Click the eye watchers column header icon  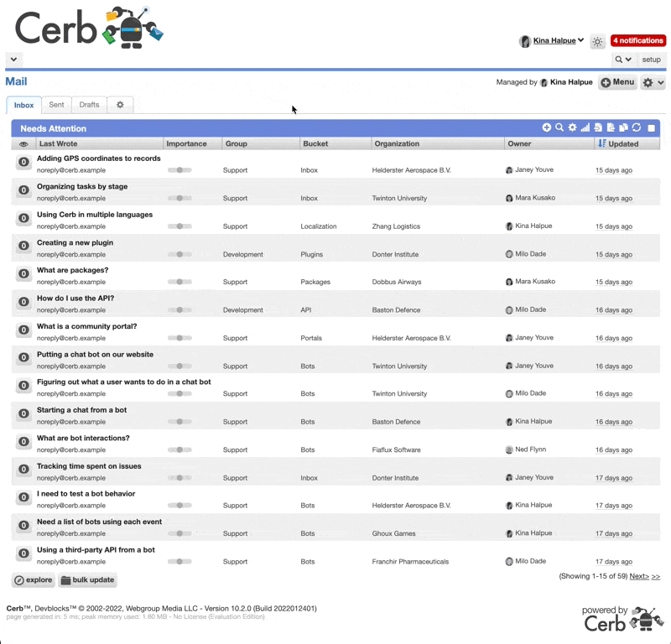23,144
